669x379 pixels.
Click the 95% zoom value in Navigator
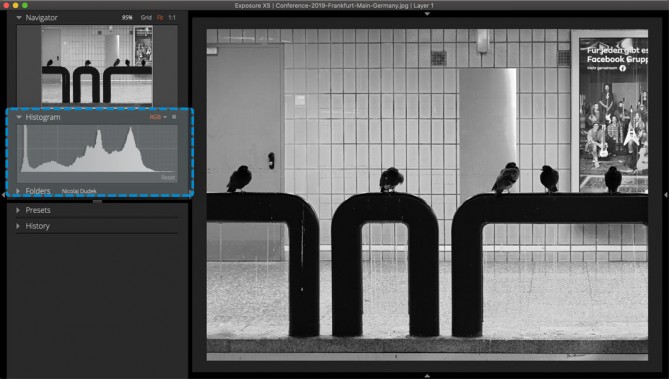(127, 17)
